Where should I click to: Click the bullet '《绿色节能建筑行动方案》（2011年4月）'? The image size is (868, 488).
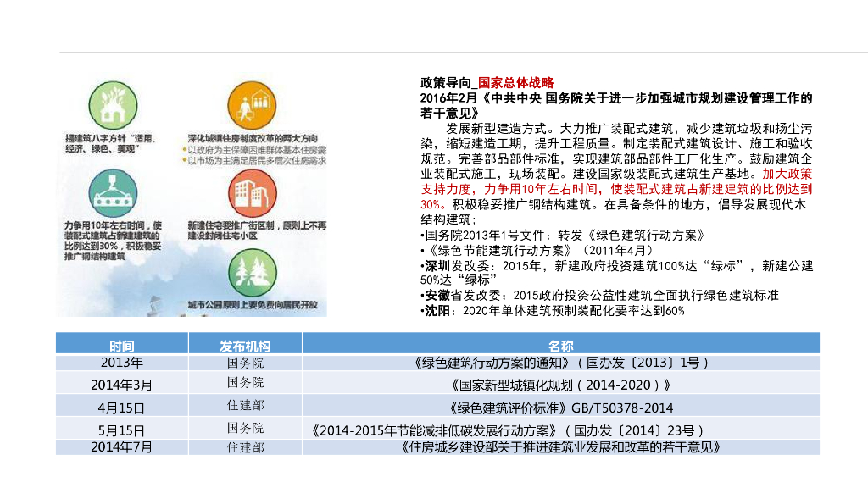pos(537,251)
